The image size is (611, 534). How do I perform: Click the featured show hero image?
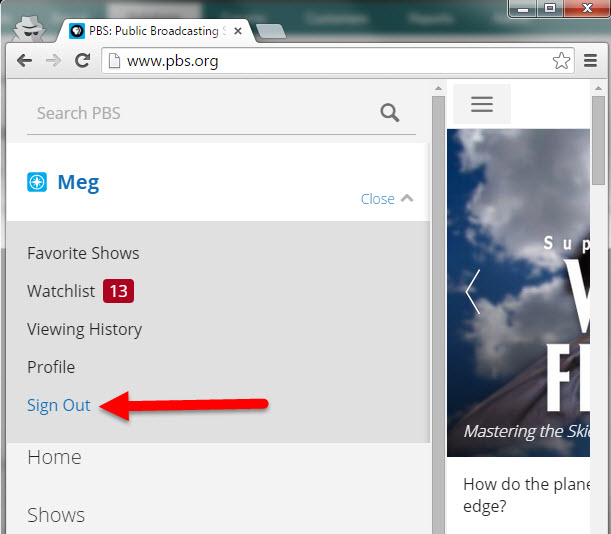tap(518, 292)
